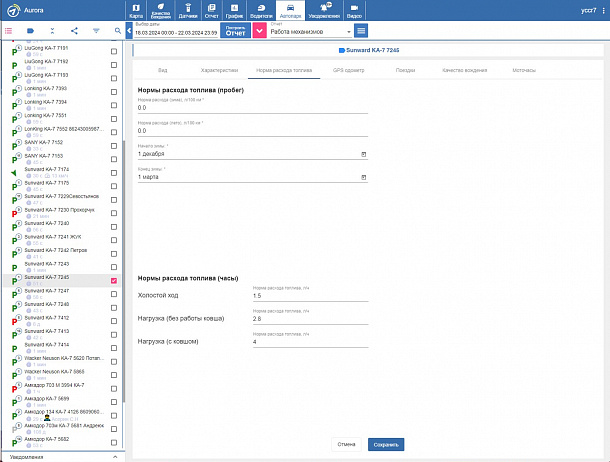Click the Сохранить button
Screen dimensions: 610x462
pos(386,444)
